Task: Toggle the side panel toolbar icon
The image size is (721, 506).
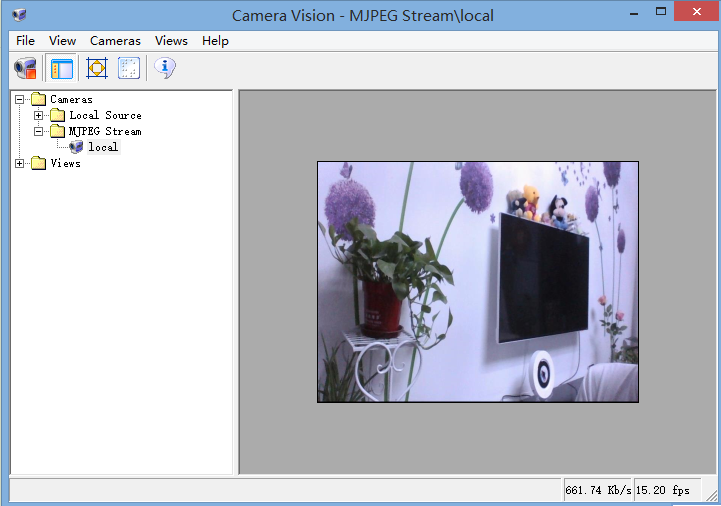Action: coord(62,68)
